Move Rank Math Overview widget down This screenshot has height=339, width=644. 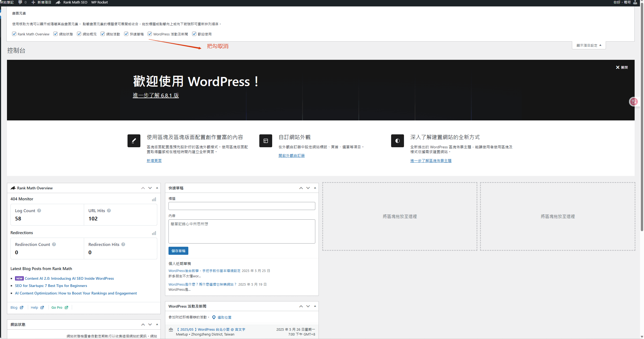[150, 188]
